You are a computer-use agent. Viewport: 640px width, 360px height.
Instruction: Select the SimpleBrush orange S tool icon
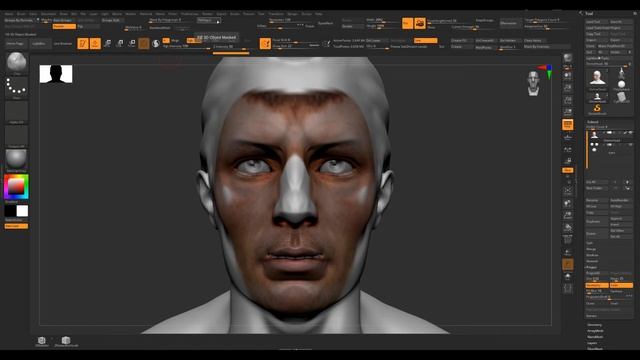coord(597,109)
